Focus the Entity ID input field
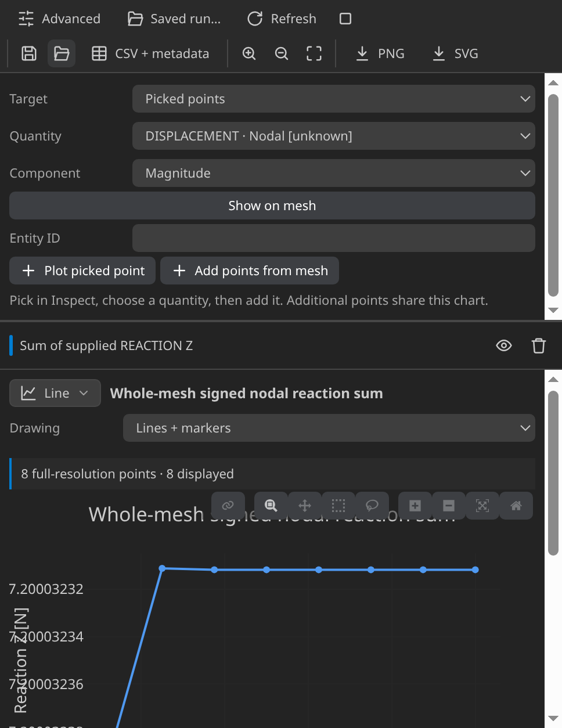This screenshot has height=728, width=562. tap(334, 238)
